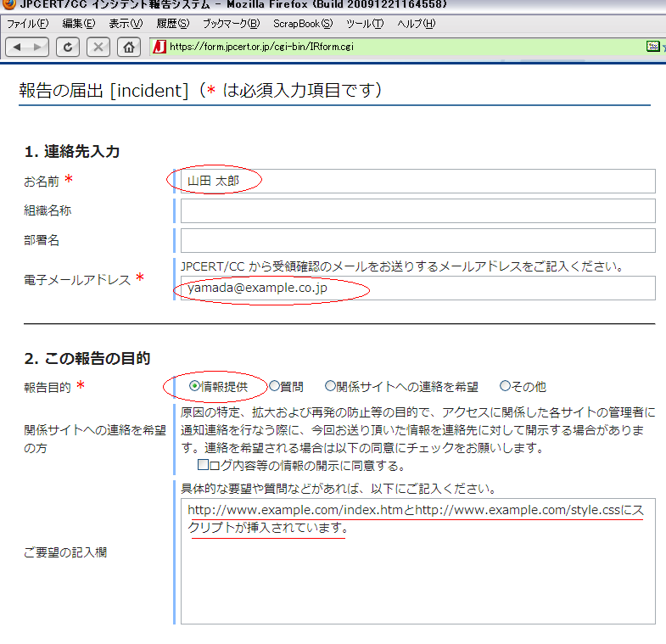Reload the page with the refresh icon
The height and width of the screenshot is (644, 666).
68,47
